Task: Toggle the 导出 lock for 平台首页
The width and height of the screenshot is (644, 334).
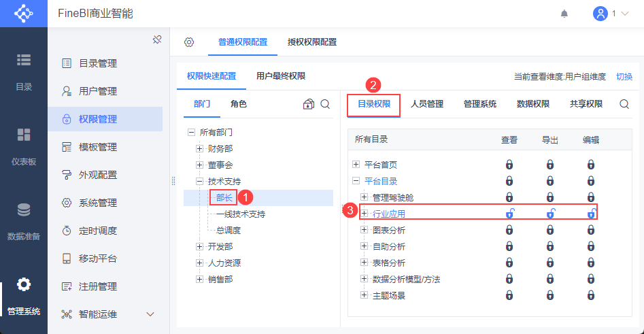Action: pos(550,165)
